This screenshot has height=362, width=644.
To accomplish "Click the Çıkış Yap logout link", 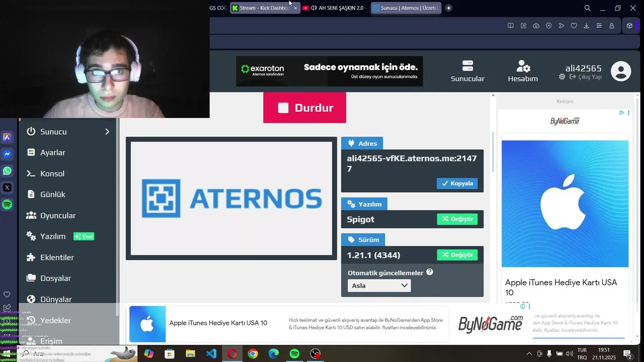I will pos(586,77).
